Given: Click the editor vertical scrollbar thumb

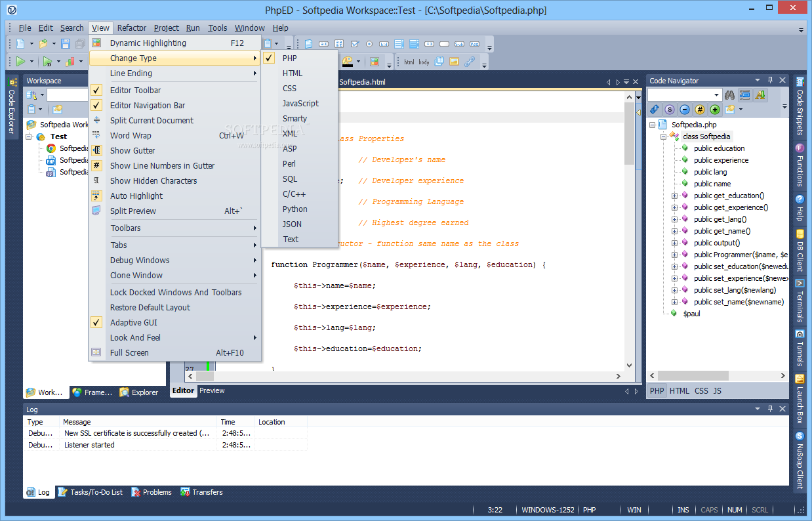Looking at the screenshot, I should tap(630, 135).
